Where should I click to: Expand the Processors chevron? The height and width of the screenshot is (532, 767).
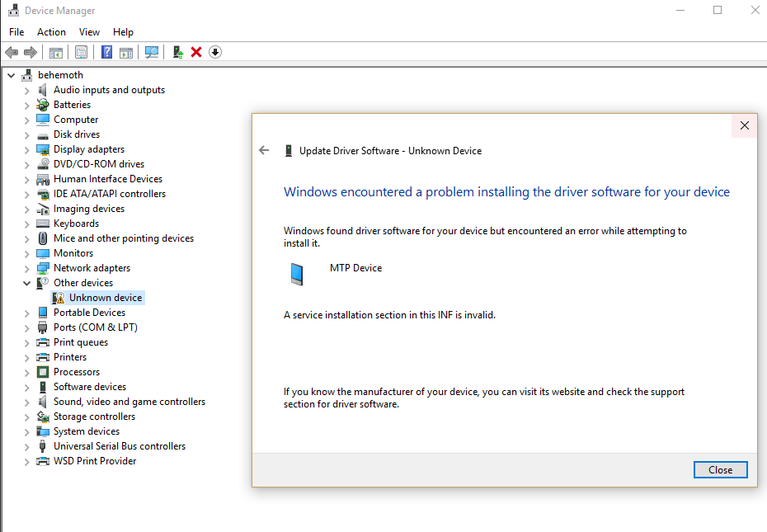(x=27, y=373)
